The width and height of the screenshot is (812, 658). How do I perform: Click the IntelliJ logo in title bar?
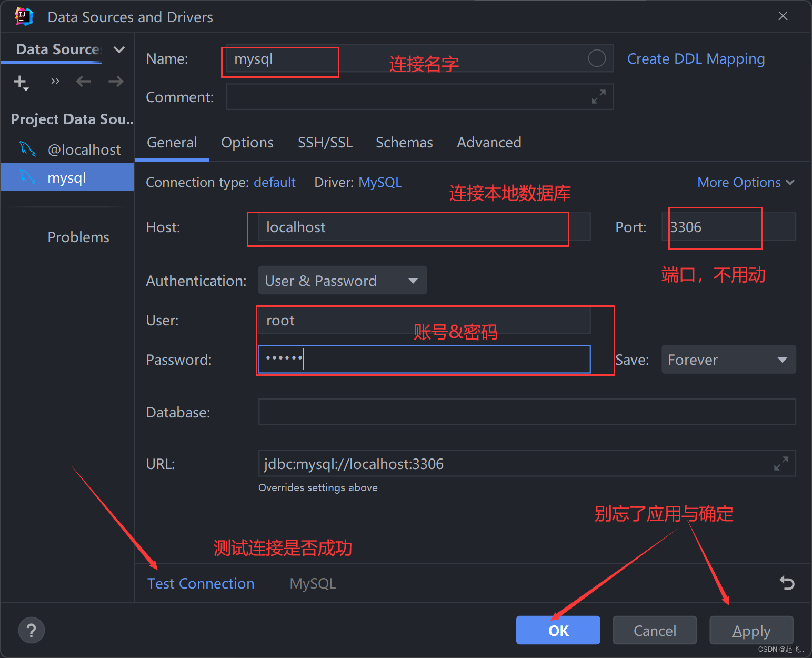coord(24,17)
